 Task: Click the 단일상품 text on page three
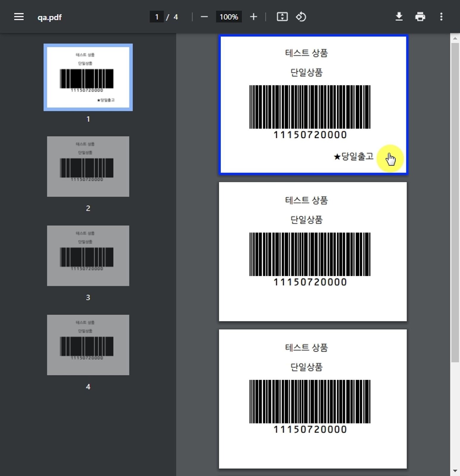[x=306, y=367]
